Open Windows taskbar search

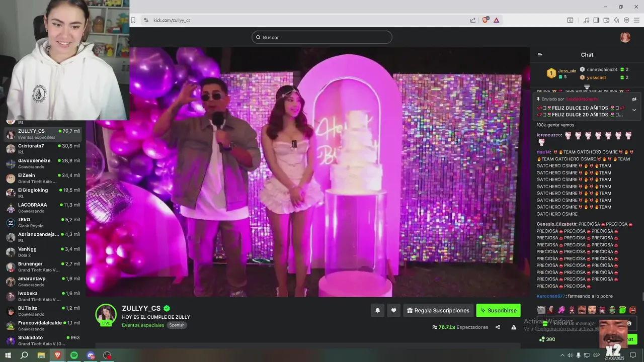point(24,355)
